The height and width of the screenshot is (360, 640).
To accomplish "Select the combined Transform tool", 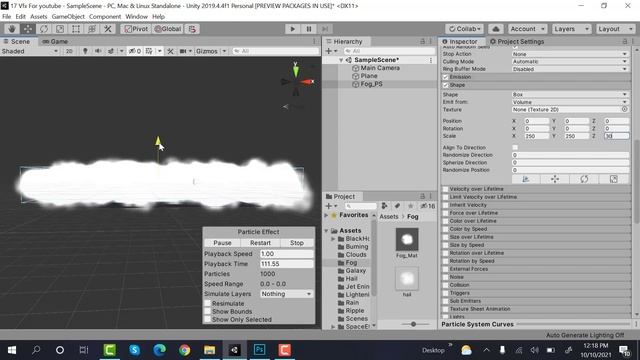I will click(92, 29).
